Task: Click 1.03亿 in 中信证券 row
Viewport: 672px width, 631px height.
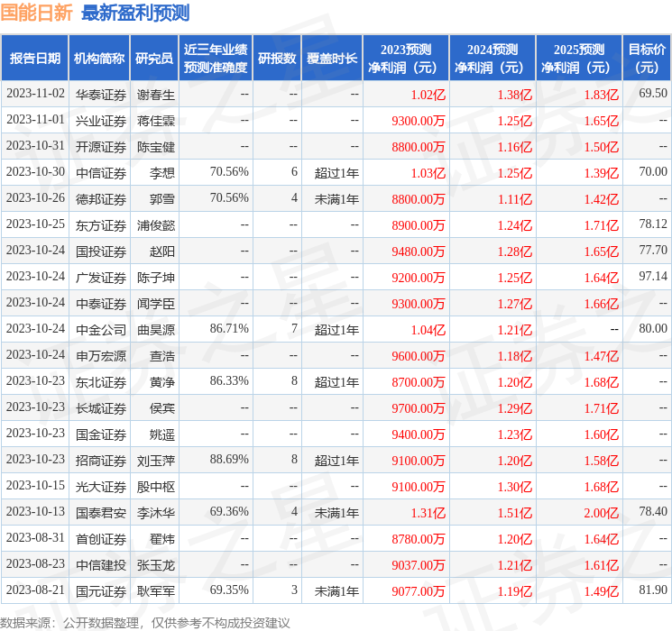Action: (x=428, y=173)
